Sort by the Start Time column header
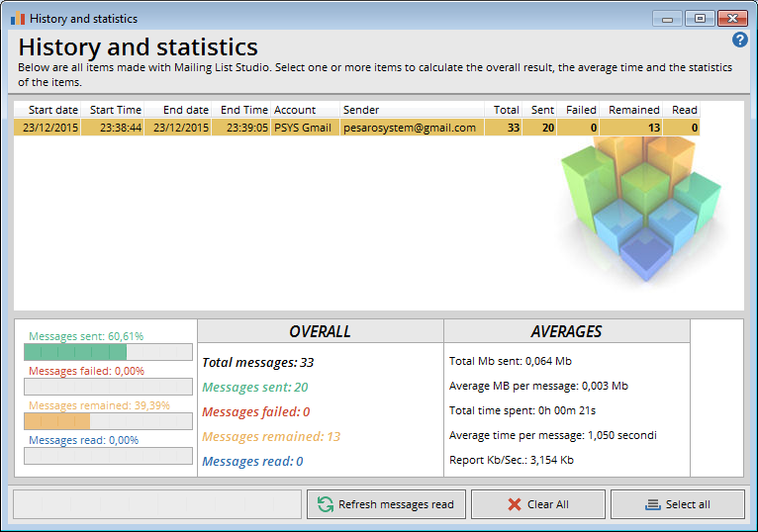This screenshot has height=532, width=758. coord(115,110)
